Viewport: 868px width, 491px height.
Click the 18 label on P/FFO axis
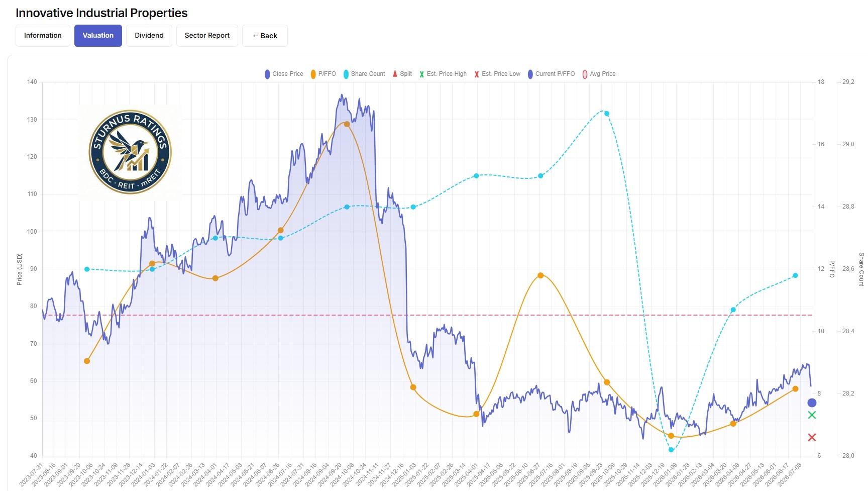(x=821, y=82)
